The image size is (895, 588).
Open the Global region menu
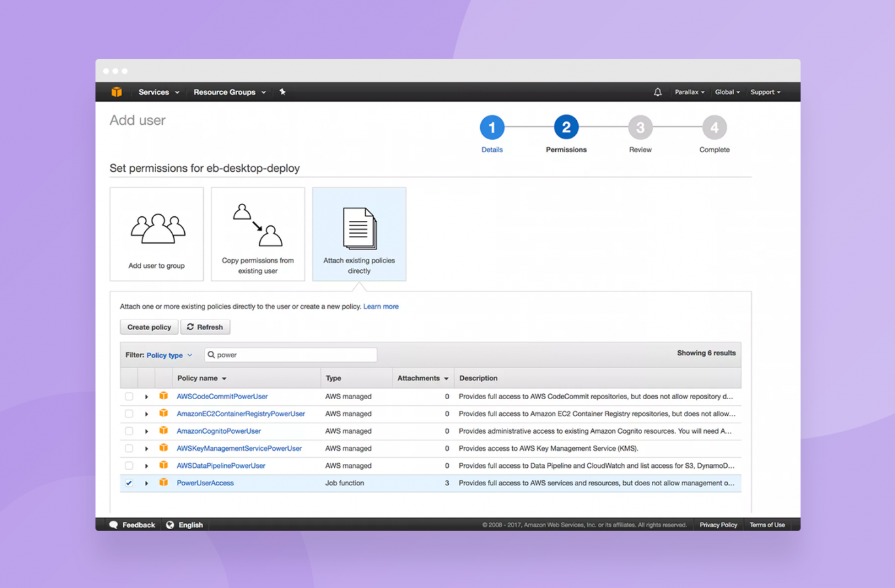(727, 92)
